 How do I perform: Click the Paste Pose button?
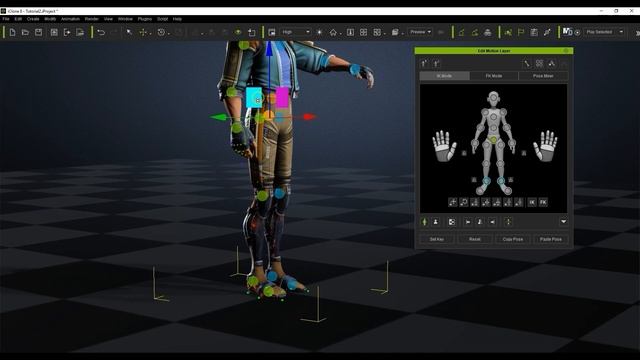click(x=551, y=239)
